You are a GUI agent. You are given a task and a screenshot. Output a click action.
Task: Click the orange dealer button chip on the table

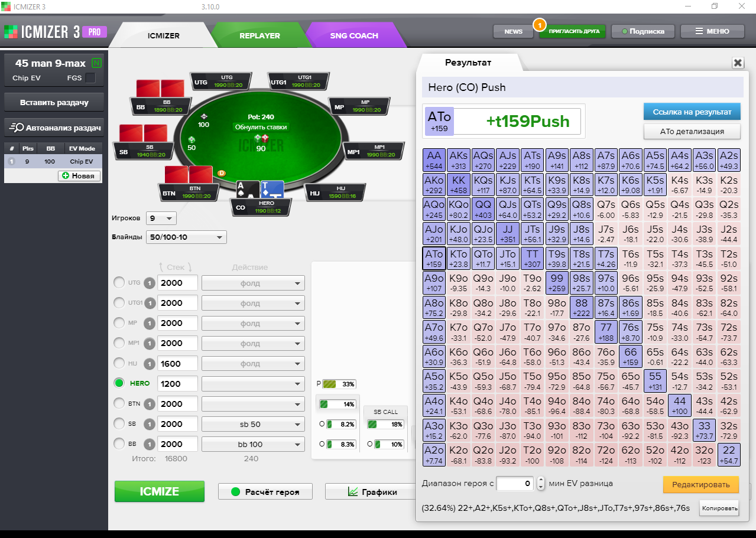(222, 173)
